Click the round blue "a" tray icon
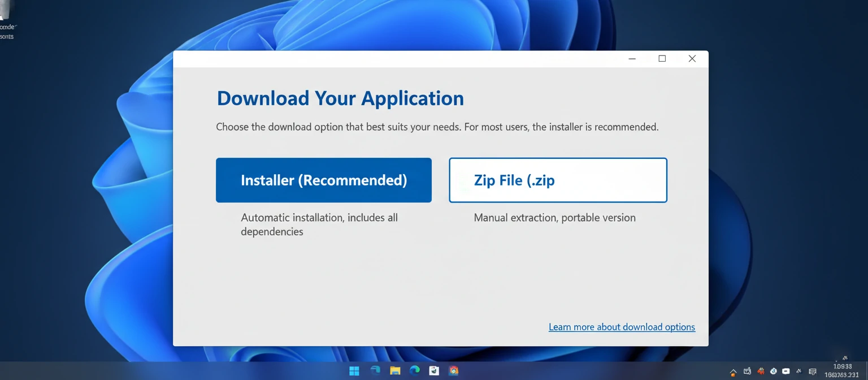Image resolution: width=868 pixels, height=380 pixels. click(774, 371)
